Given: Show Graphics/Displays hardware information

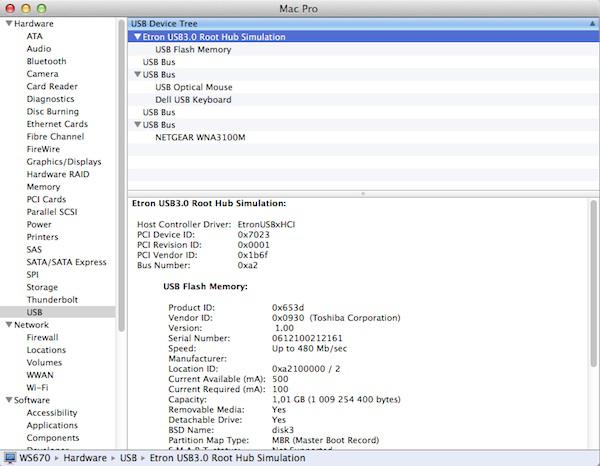Looking at the screenshot, I should (x=64, y=161).
